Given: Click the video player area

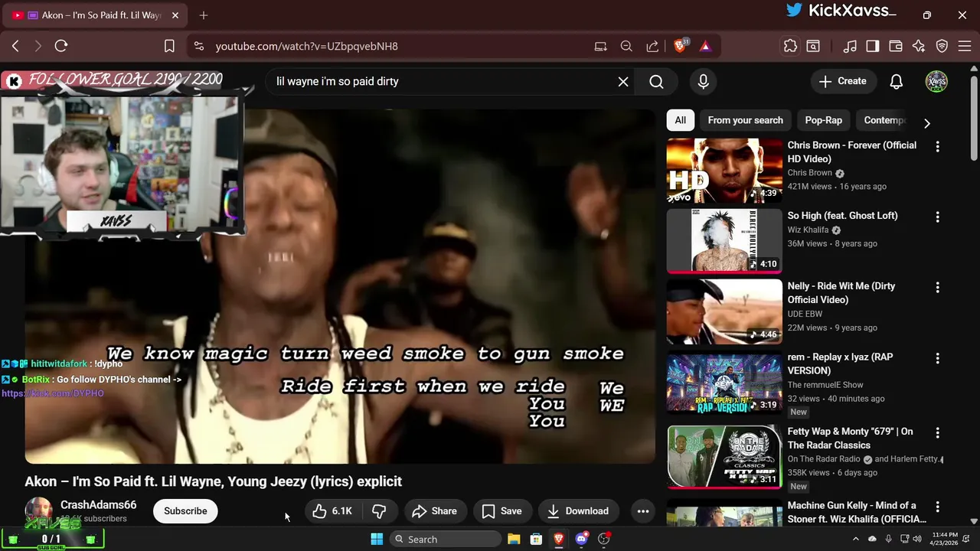Looking at the screenshot, I should pyautogui.click(x=340, y=286).
